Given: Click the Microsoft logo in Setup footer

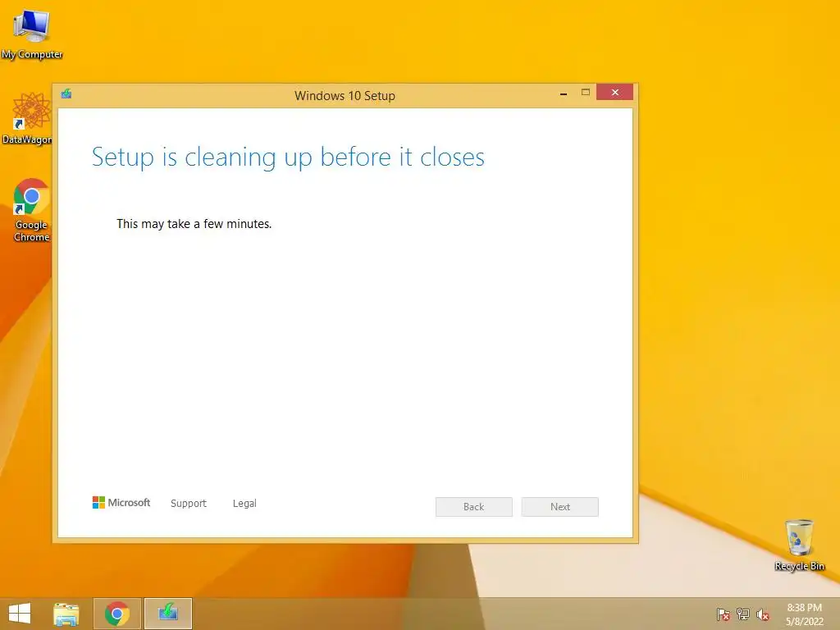Looking at the screenshot, I should tap(121, 503).
